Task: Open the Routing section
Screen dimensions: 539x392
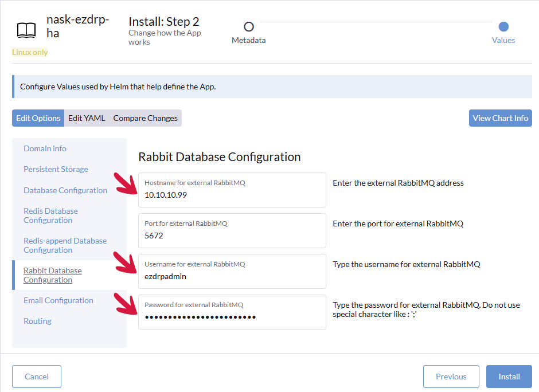Action: (x=37, y=321)
